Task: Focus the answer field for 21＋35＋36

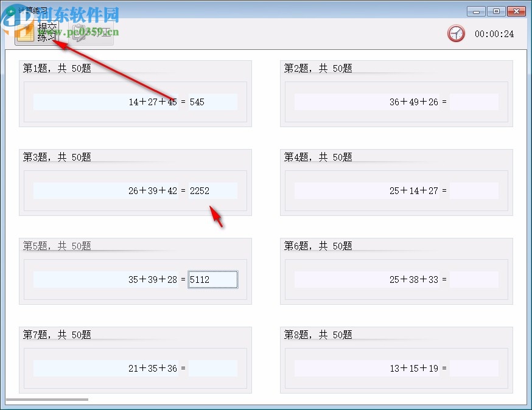Action: tap(213, 368)
